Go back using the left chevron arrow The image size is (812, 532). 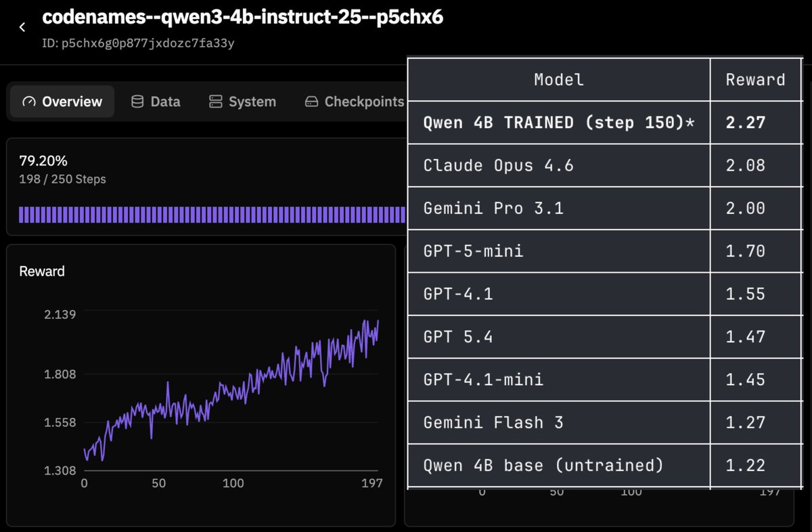(22, 27)
